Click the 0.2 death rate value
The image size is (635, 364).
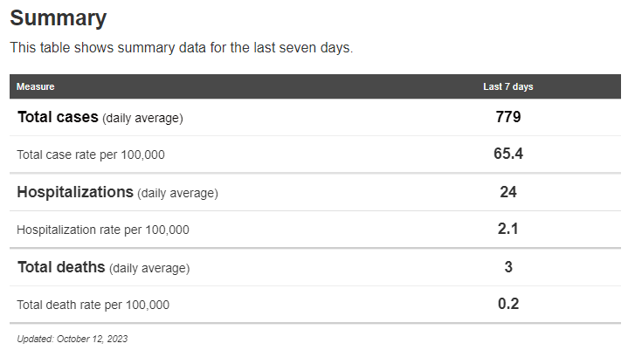[508, 305]
